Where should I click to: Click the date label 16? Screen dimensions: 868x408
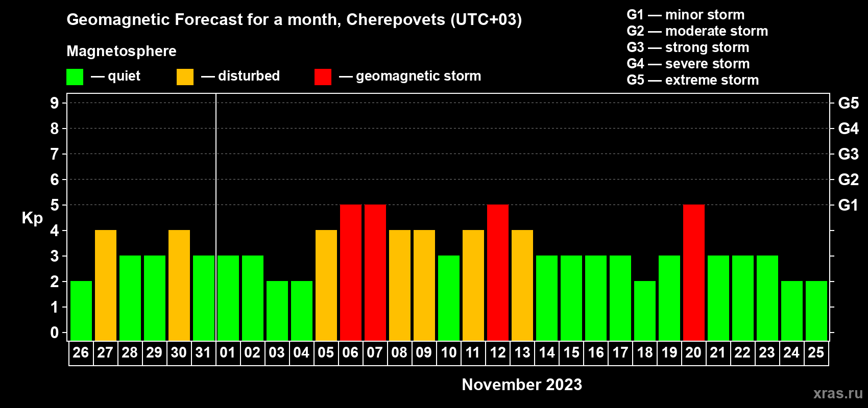point(596,352)
